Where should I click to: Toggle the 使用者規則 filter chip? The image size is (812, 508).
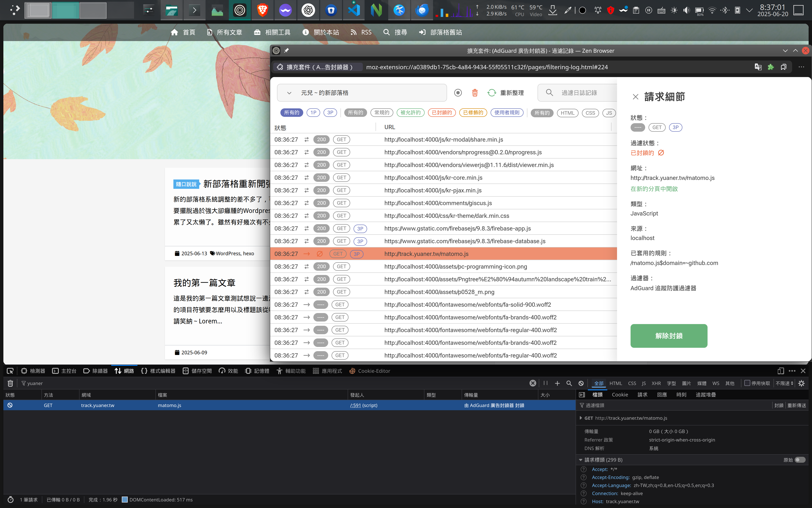507,113
